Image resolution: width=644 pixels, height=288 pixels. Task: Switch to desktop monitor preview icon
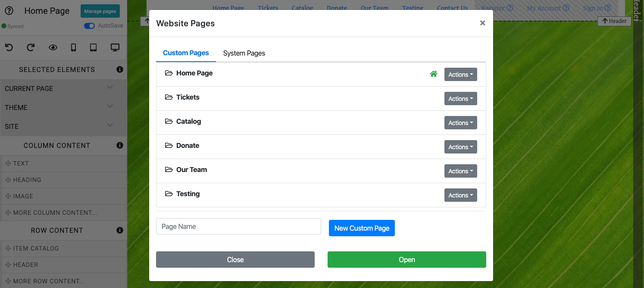click(x=115, y=47)
